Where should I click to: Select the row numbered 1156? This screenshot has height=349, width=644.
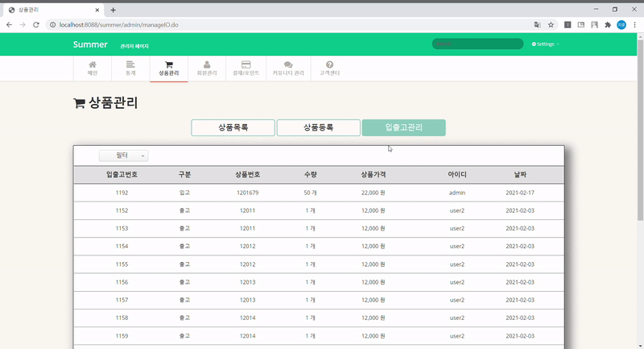319,282
